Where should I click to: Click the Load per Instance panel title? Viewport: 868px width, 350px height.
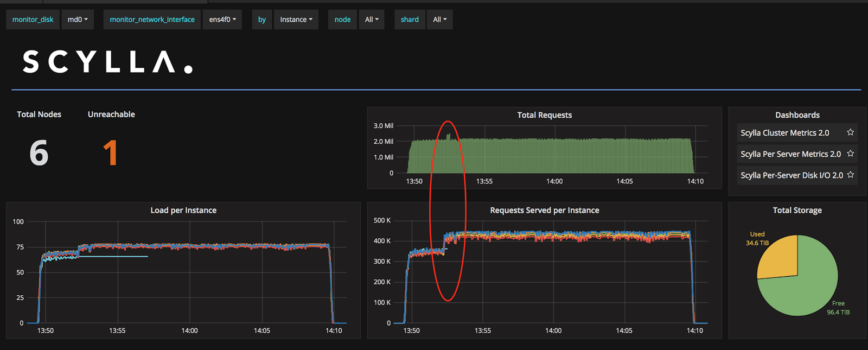pyautogui.click(x=183, y=211)
